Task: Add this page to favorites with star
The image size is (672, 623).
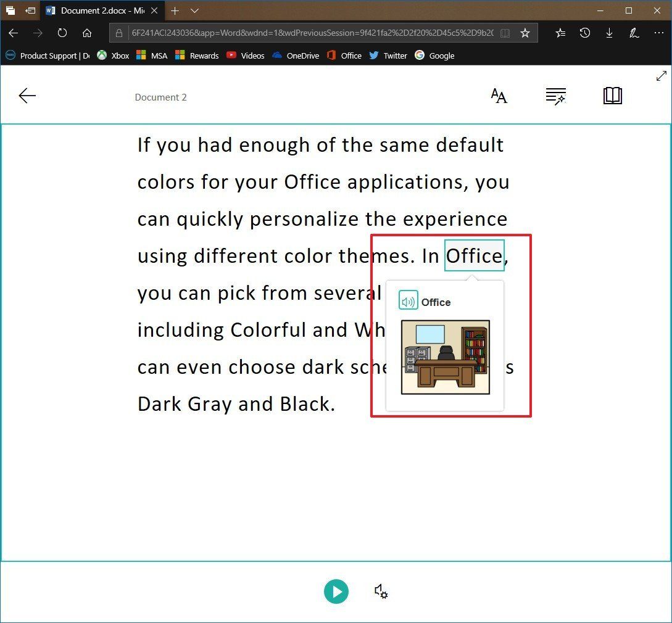Action: tap(525, 33)
